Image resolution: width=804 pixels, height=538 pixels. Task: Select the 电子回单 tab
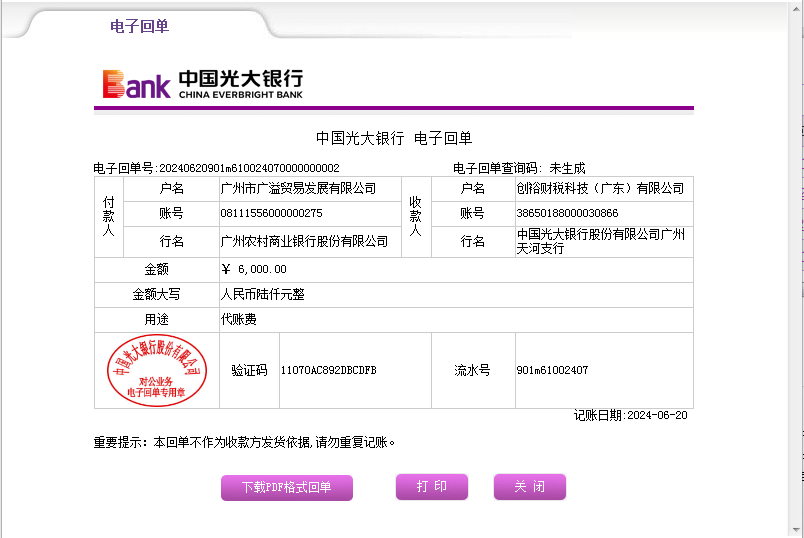click(x=139, y=26)
